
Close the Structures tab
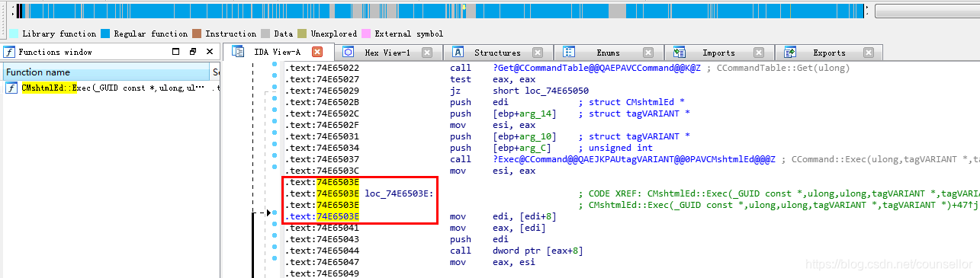[x=538, y=53]
